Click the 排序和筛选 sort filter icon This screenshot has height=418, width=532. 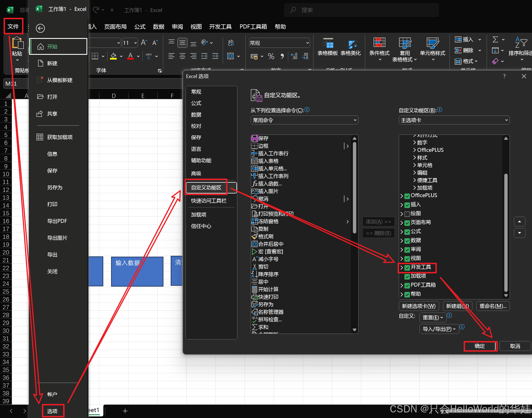(521, 42)
